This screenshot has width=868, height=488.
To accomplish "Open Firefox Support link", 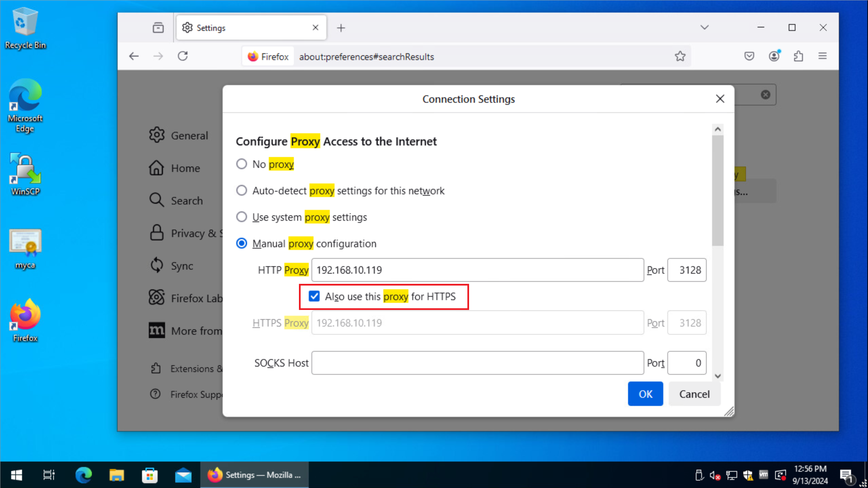I will (186, 394).
